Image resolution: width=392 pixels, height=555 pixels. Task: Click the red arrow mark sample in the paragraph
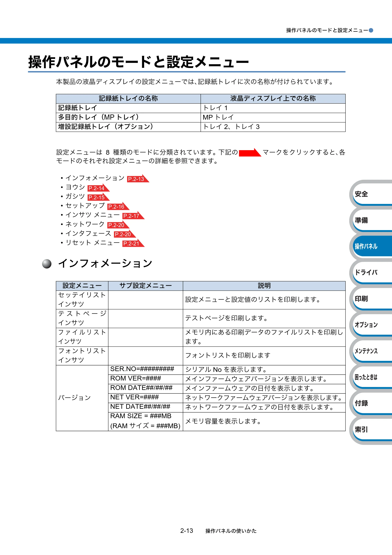(x=250, y=153)
